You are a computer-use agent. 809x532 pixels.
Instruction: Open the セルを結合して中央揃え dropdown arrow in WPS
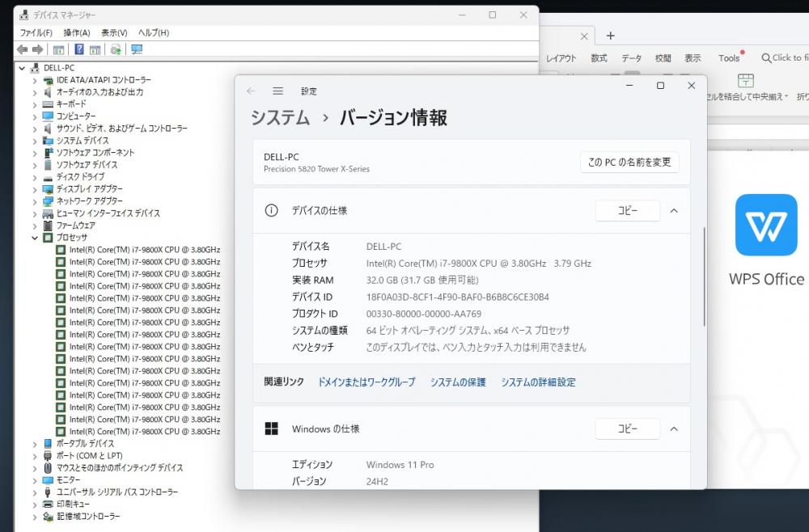[786, 96]
